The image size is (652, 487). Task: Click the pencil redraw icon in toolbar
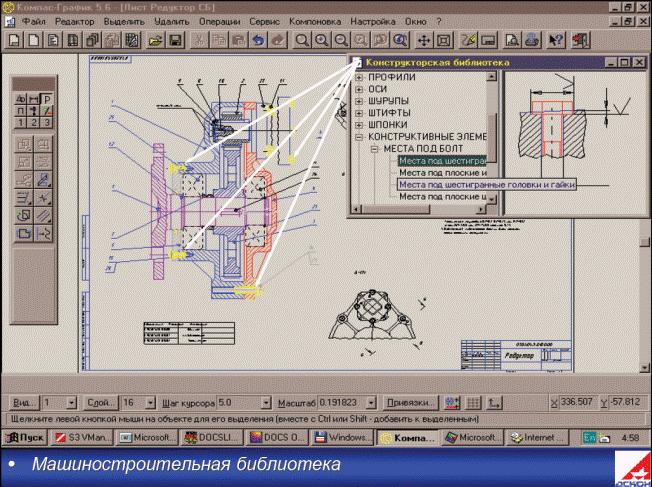coord(469,40)
